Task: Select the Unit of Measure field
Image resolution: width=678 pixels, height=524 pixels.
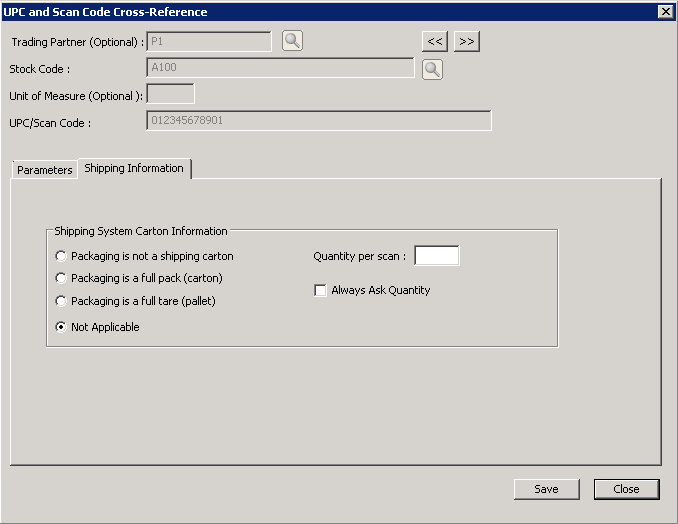Action: pyautogui.click(x=170, y=94)
